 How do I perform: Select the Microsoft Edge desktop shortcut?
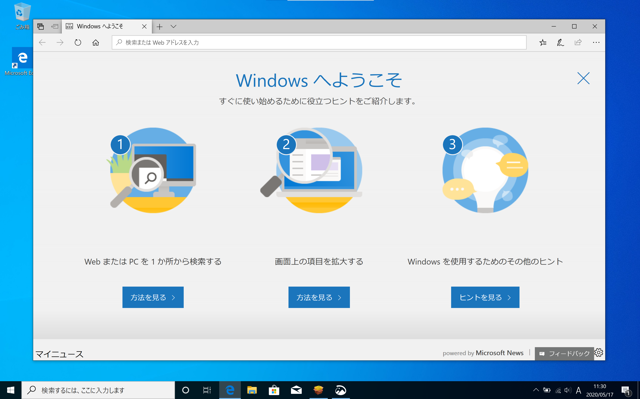coord(19,61)
